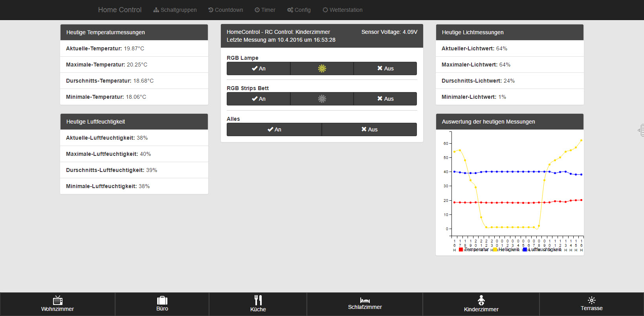Click the Aktueller-Lichtwert 64% row

tap(510, 48)
